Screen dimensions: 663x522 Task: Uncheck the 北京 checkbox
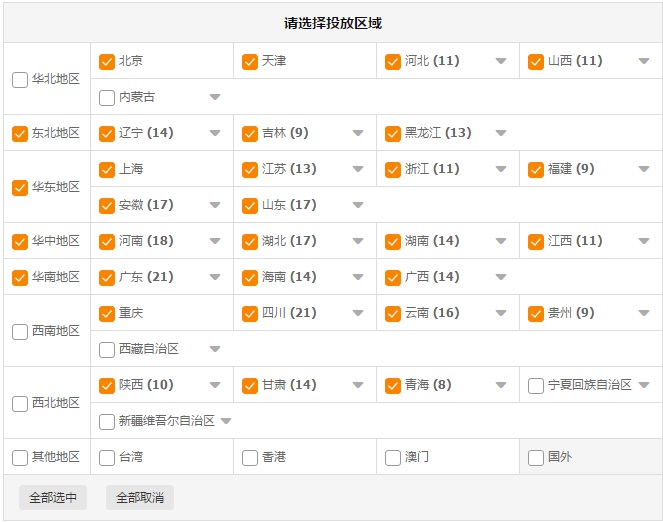[107, 61]
